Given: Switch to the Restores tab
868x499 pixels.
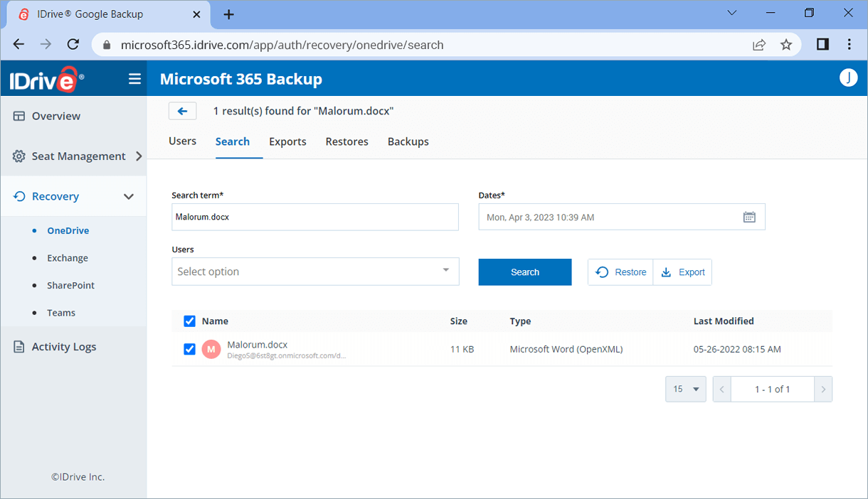Looking at the screenshot, I should click(x=347, y=141).
